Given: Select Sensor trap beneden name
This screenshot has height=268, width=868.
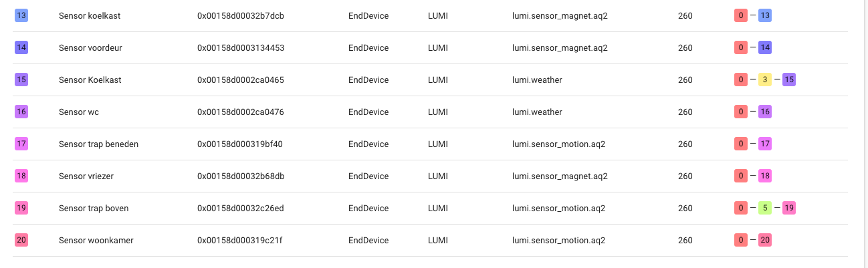Looking at the screenshot, I should pyautogui.click(x=98, y=144).
